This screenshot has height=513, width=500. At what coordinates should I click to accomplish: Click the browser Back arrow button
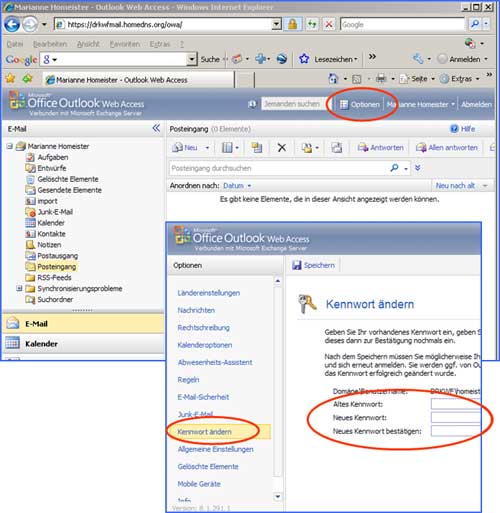click(x=12, y=25)
